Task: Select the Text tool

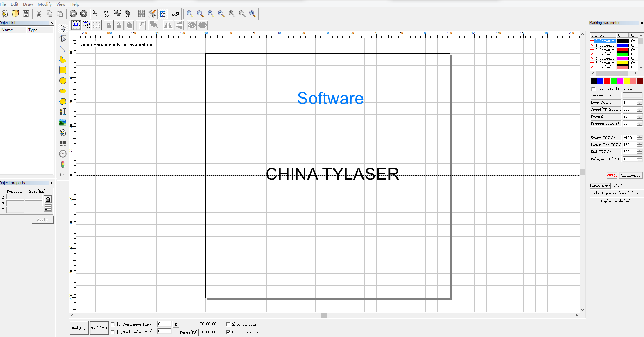Action: tap(63, 112)
